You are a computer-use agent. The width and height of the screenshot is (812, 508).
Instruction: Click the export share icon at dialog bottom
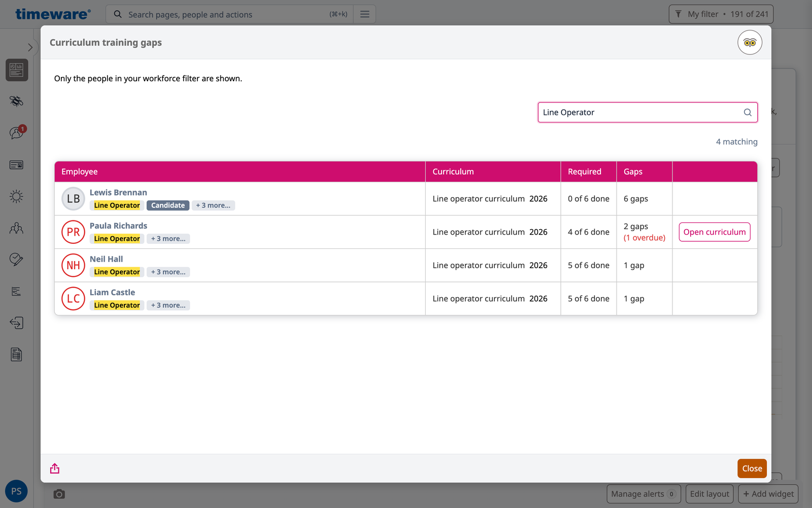[55, 468]
